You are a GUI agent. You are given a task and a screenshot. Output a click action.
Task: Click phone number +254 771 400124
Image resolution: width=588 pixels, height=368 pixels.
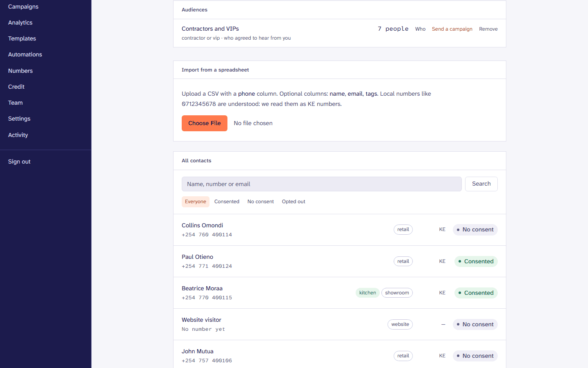(207, 266)
